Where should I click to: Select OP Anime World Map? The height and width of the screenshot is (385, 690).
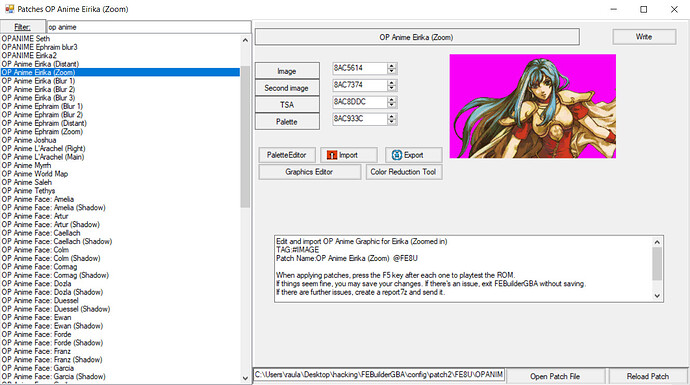(x=120, y=174)
